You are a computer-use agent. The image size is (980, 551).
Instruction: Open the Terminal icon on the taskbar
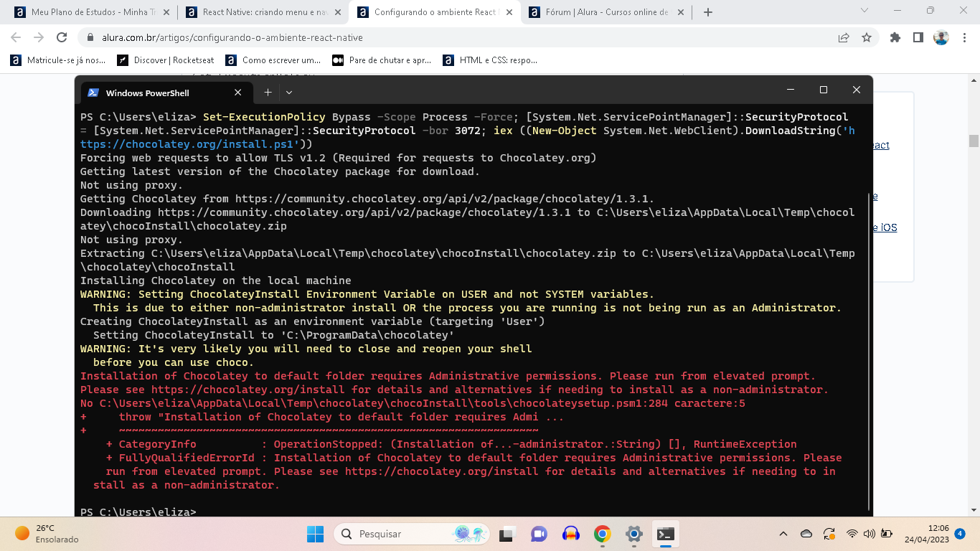pyautogui.click(x=665, y=534)
